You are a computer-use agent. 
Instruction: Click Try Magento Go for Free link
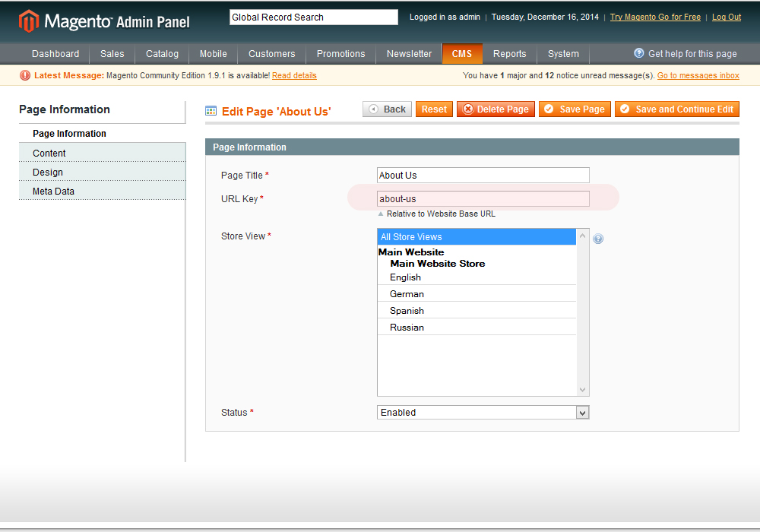[655, 17]
